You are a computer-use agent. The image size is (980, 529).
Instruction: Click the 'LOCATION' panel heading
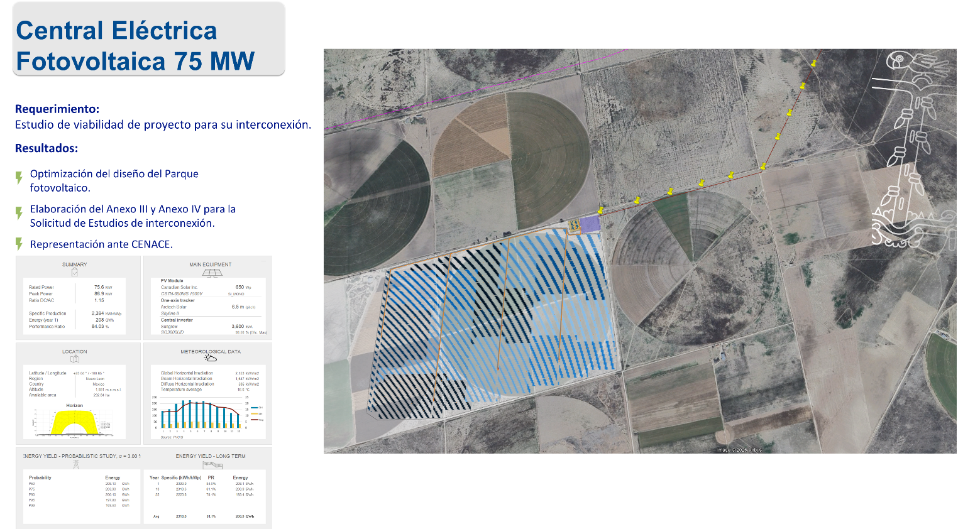pyautogui.click(x=75, y=352)
